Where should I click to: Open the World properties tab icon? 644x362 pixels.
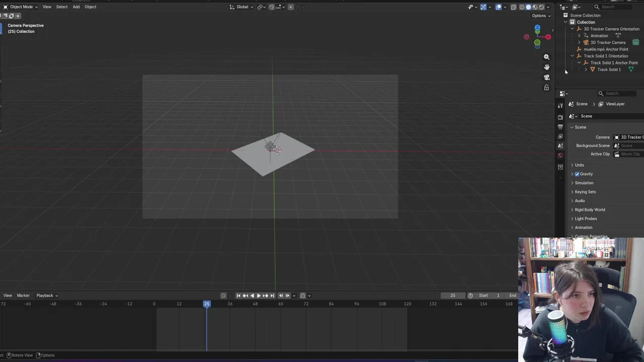pyautogui.click(x=560, y=155)
